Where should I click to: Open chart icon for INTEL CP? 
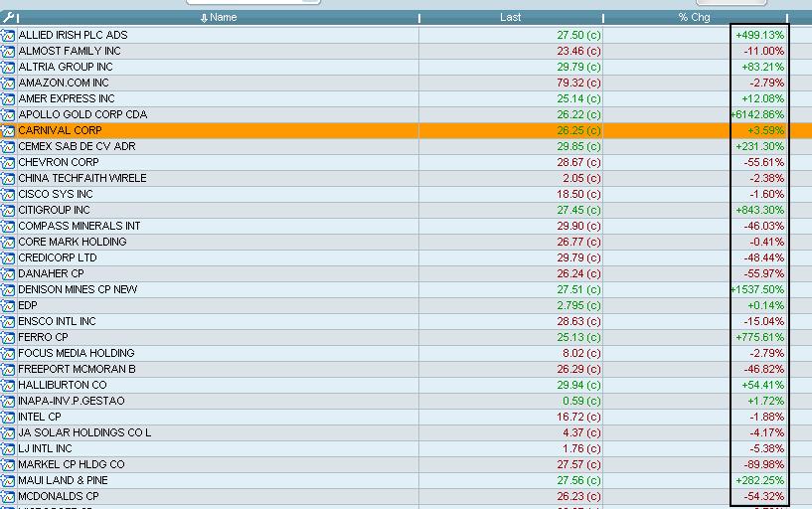pyautogui.click(x=8, y=418)
